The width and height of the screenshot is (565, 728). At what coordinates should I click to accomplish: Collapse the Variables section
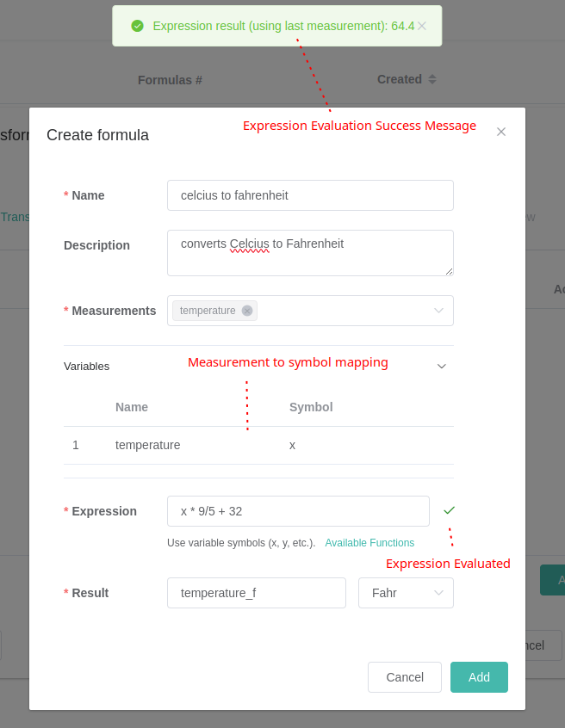(x=441, y=367)
